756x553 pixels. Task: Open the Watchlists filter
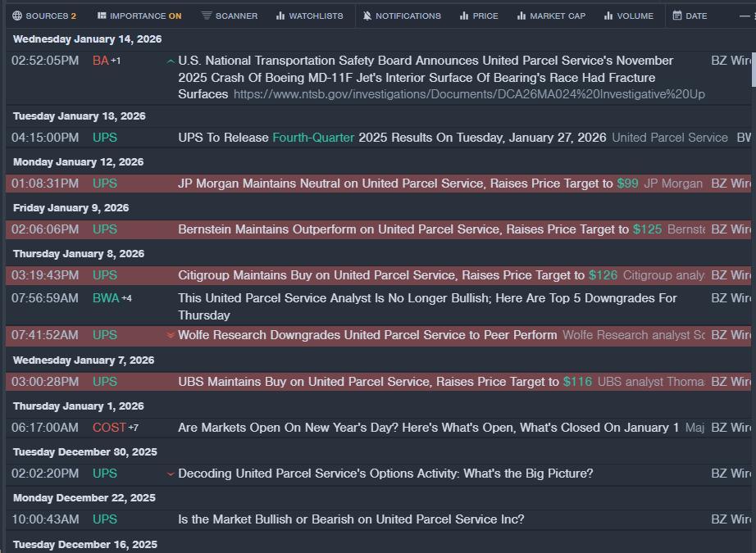[309, 16]
